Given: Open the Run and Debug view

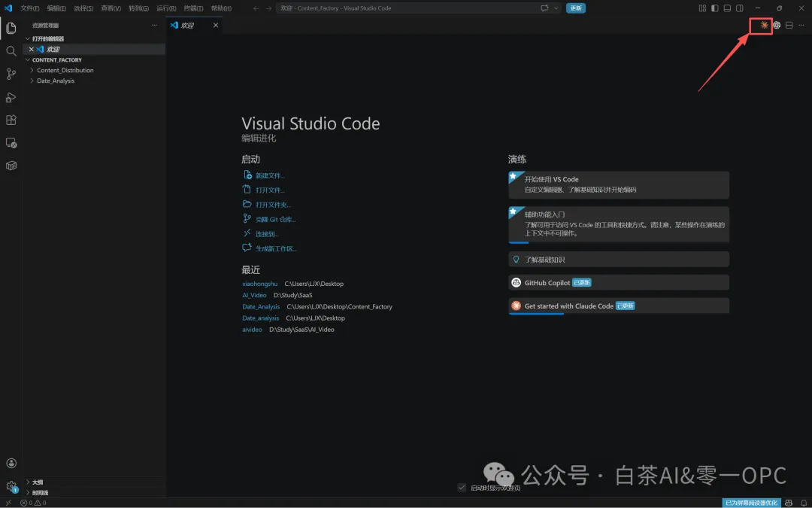Looking at the screenshot, I should click(11, 97).
